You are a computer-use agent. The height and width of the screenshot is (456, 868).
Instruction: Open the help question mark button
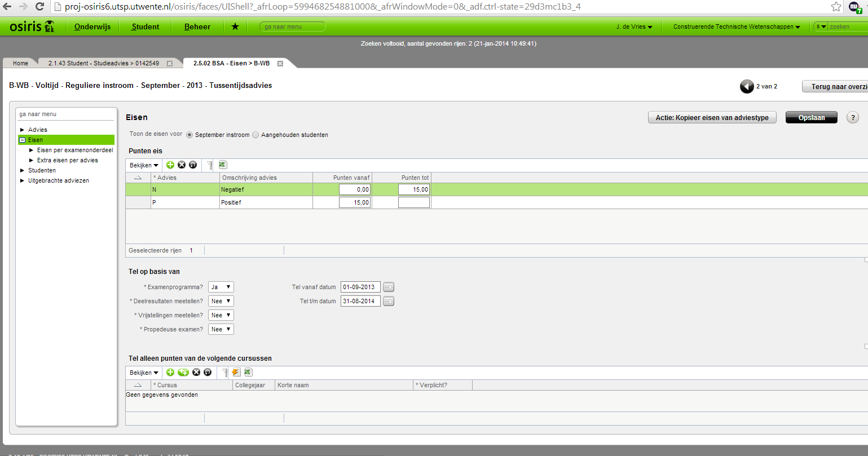pyautogui.click(x=853, y=117)
